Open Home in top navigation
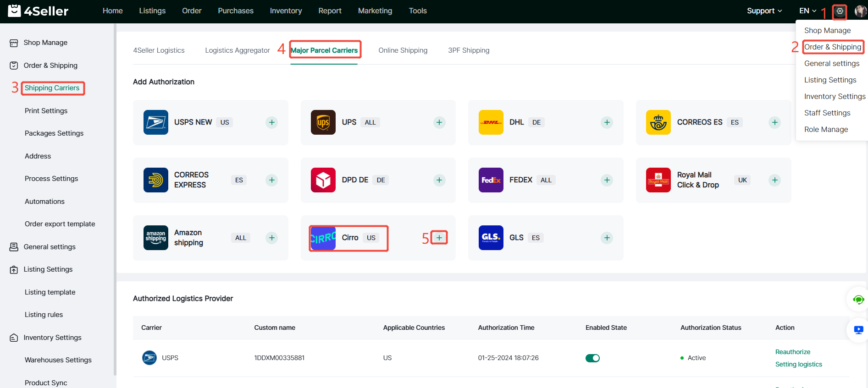 tap(113, 11)
